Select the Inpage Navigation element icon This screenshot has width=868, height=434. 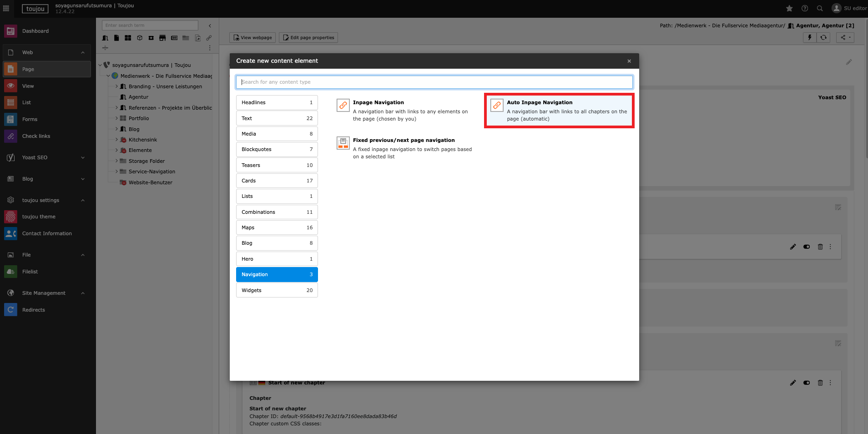point(343,105)
